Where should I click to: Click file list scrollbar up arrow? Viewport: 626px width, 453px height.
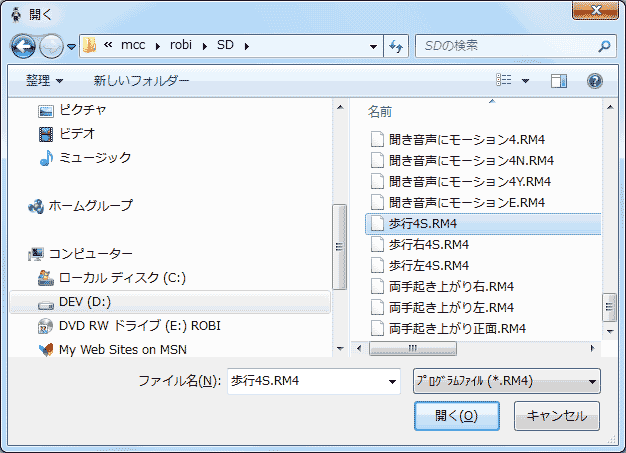(x=610, y=107)
